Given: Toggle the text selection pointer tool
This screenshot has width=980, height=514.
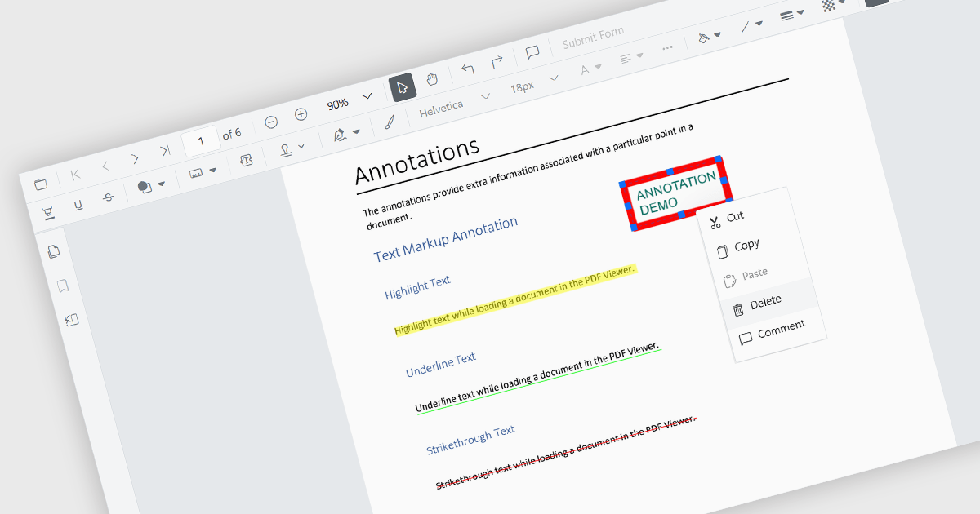Looking at the screenshot, I should (x=402, y=86).
